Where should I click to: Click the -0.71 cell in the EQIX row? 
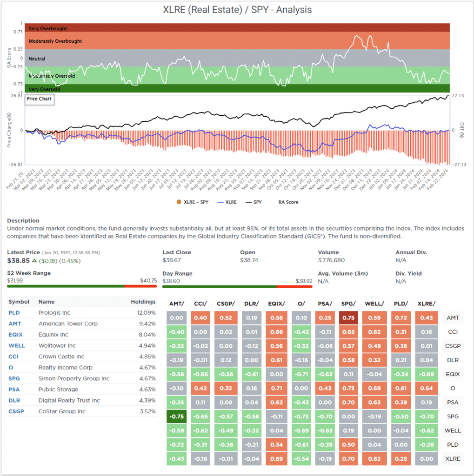point(301,374)
